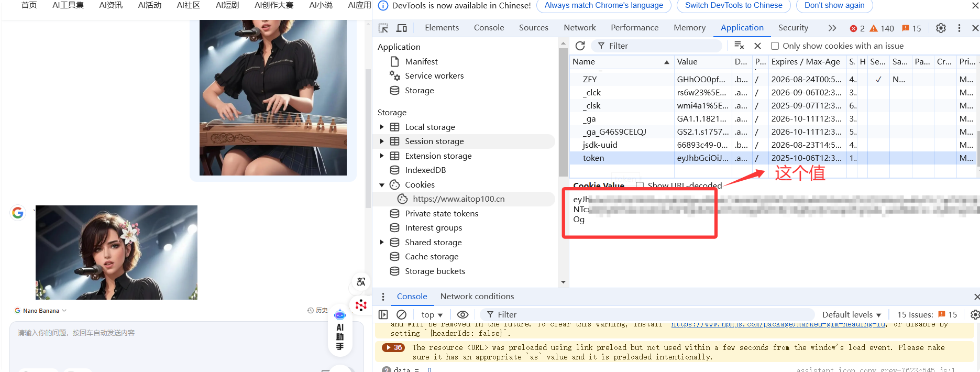
Task: Open the Service workers item
Action: [434, 76]
